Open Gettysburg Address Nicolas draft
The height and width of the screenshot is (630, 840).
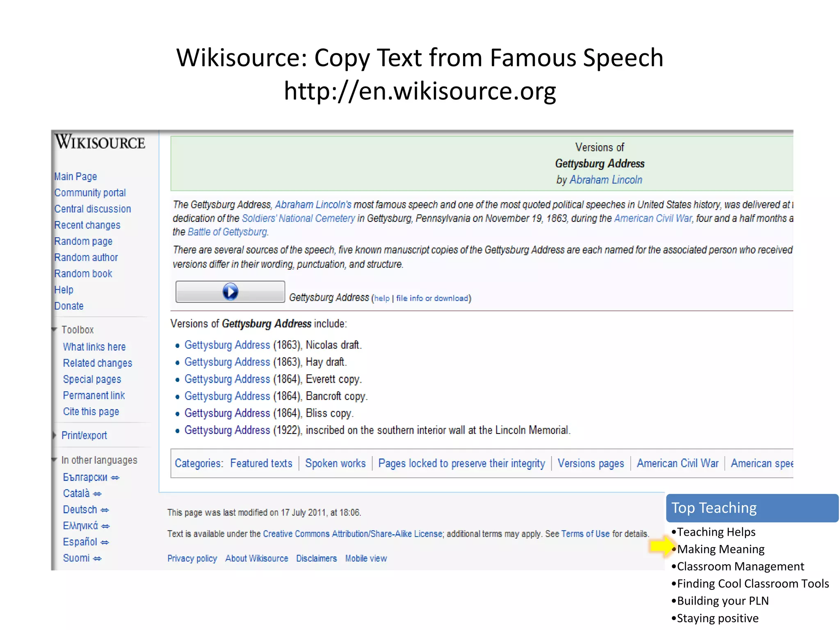(x=227, y=345)
